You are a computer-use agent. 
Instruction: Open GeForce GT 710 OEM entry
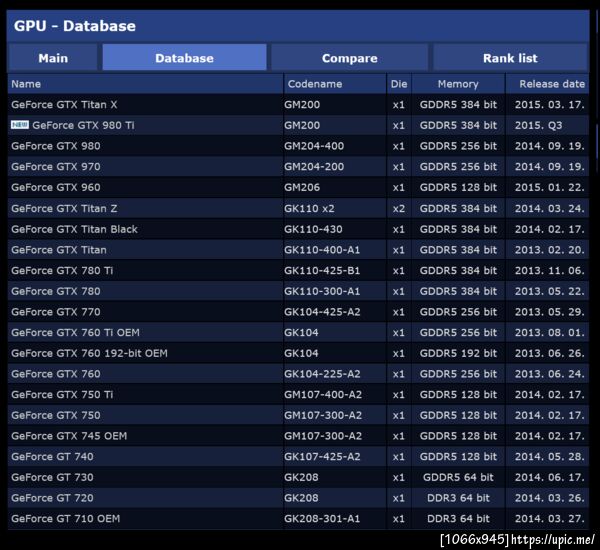[x=65, y=519]
